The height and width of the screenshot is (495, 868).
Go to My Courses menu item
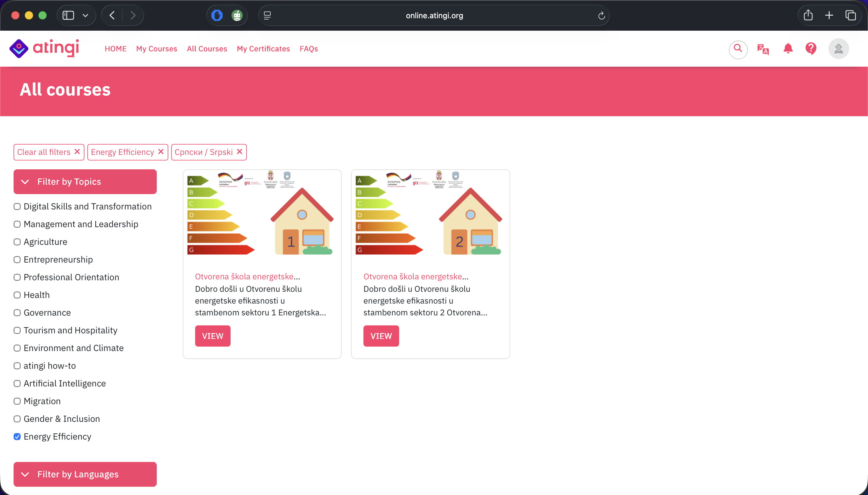point(156,49)
